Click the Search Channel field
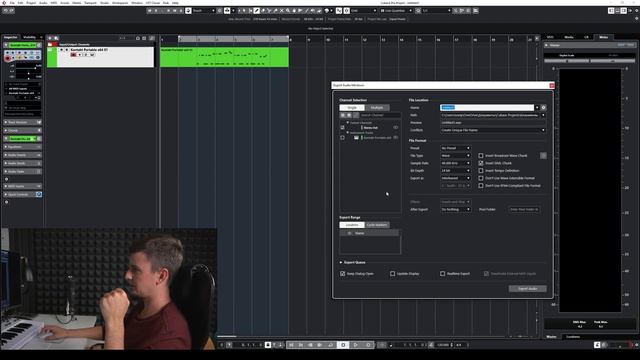 (x=380, y=115)
